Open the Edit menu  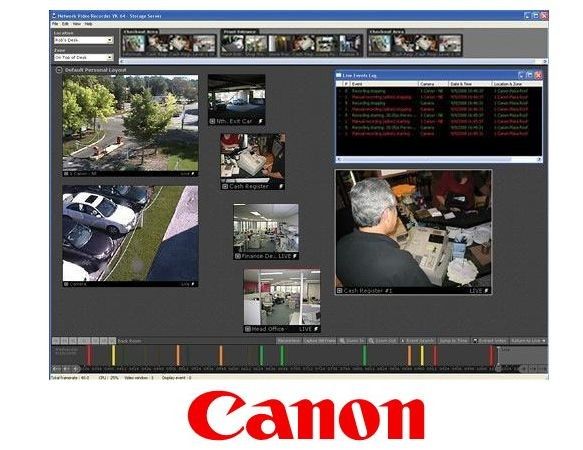(x=65, y=24)
